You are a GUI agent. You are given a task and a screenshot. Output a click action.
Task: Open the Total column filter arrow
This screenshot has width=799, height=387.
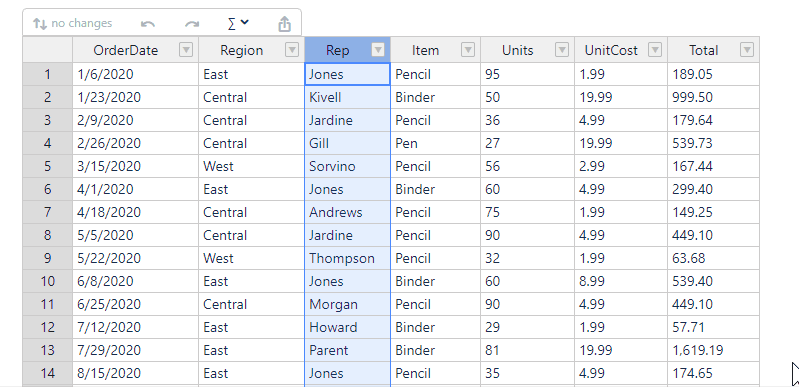click(x=747, y=49)
